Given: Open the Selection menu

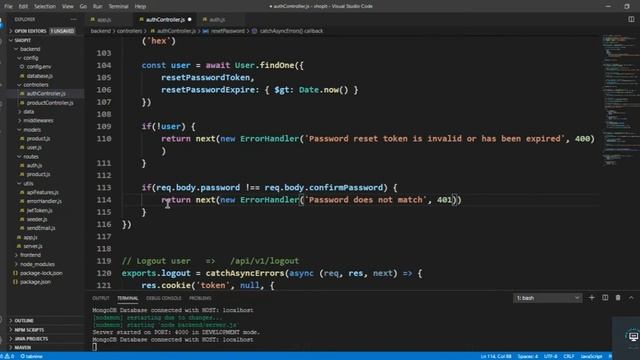Looking at the screenshot, I should (x=45, y=6).
